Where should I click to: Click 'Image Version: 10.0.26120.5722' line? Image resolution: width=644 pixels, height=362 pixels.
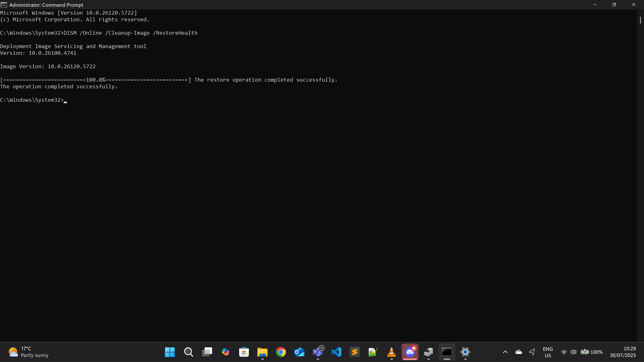48,67
